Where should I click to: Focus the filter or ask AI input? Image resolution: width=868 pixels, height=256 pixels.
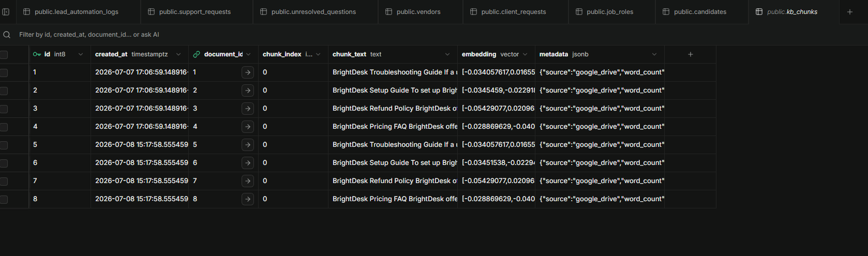click(435, 35)
